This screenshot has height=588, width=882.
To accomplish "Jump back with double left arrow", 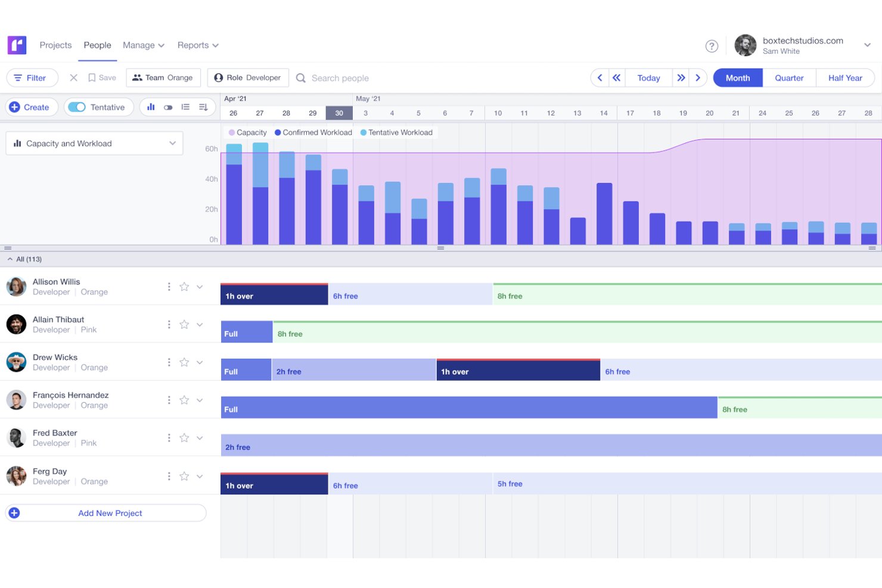I will point(617,78).
